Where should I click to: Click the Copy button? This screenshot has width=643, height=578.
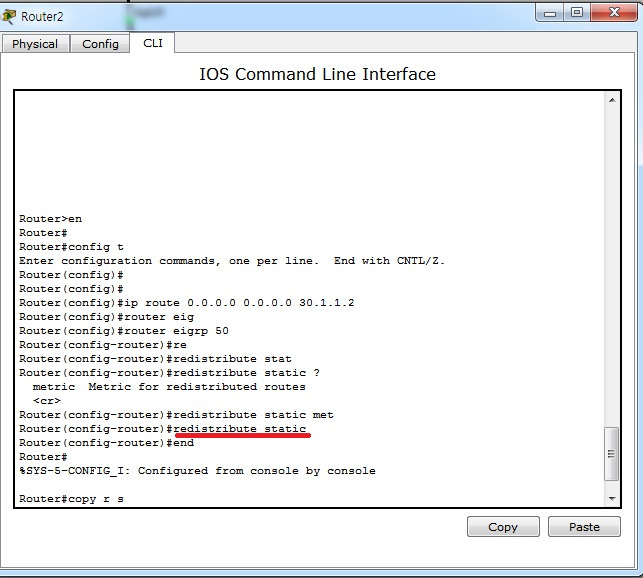(503, 527)
